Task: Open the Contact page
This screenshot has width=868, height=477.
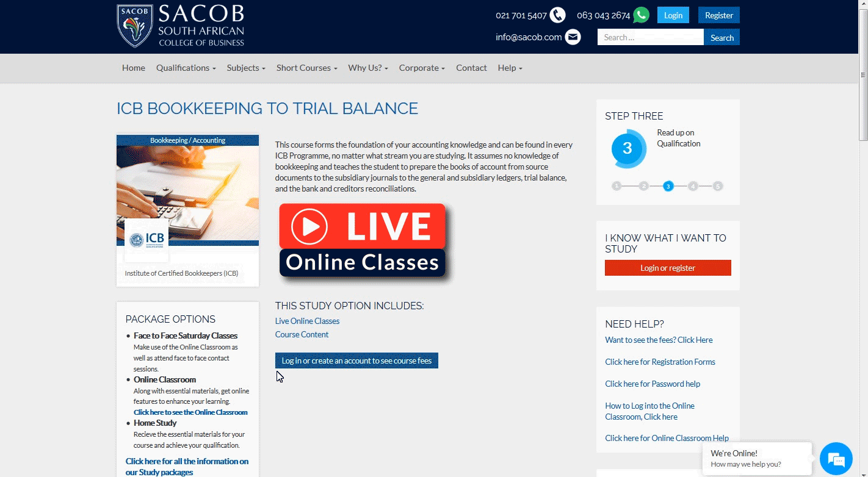Action: [471, 68]
